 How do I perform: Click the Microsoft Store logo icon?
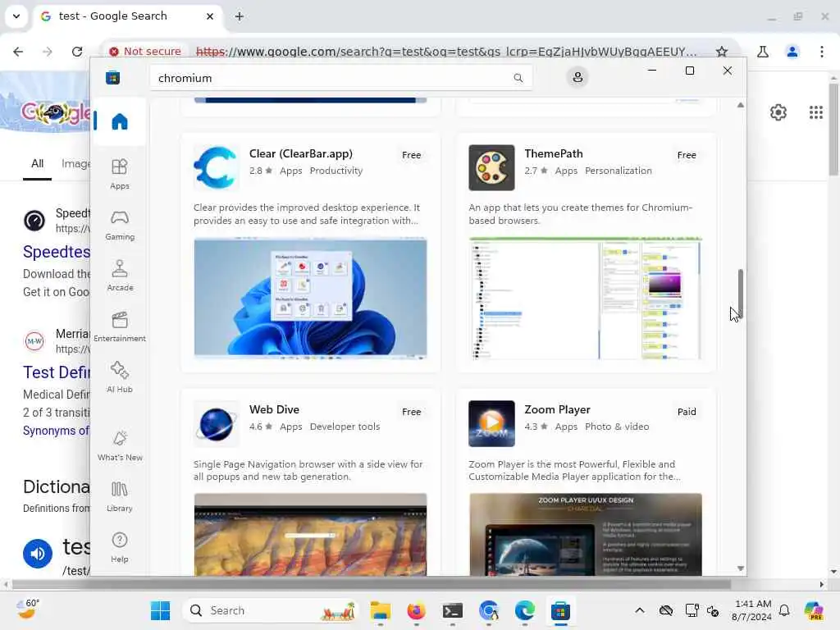(x=112, y=78)
